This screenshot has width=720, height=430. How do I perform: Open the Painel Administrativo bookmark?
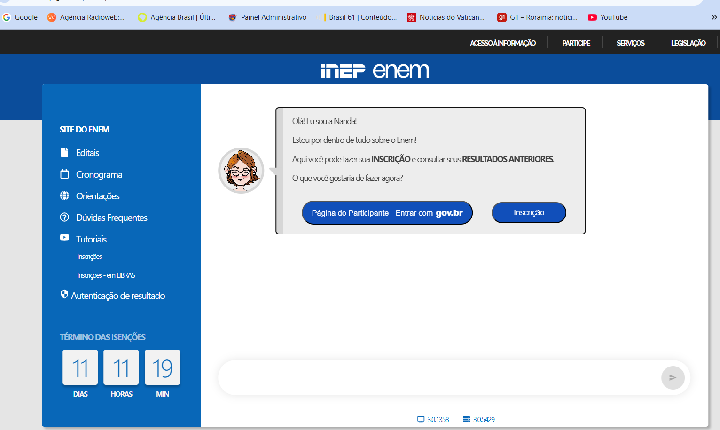pos(268,17)
